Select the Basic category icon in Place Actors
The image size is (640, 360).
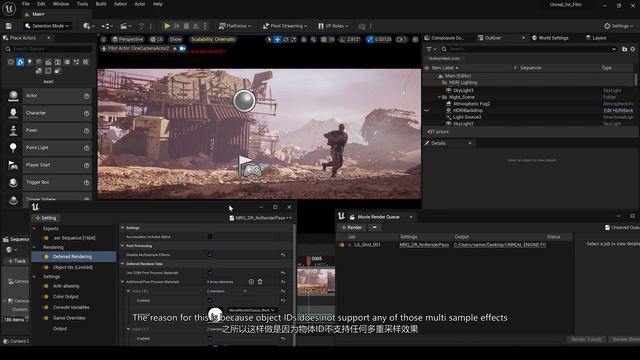pos(20,62)
